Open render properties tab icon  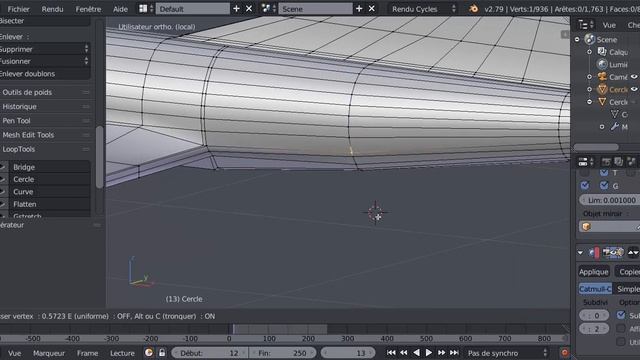[x=606, y=162]
